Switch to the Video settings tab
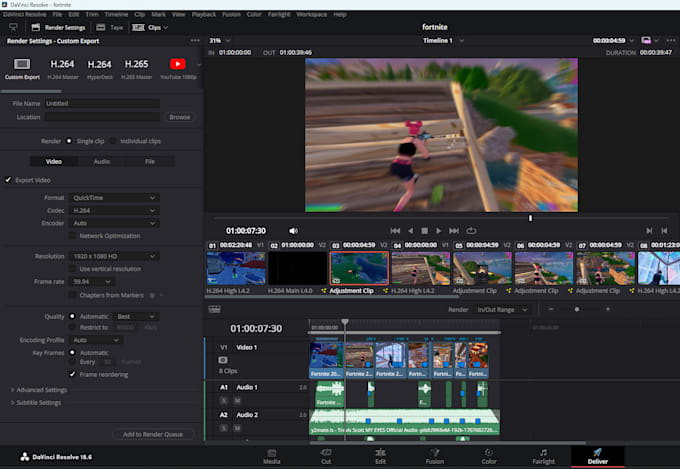 click(54, 161)
